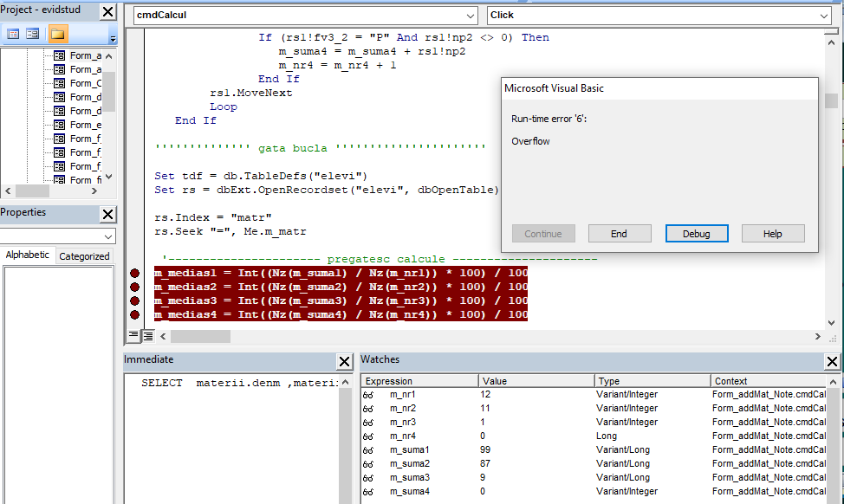Switch to the Alphabetic properties tab

28,255
